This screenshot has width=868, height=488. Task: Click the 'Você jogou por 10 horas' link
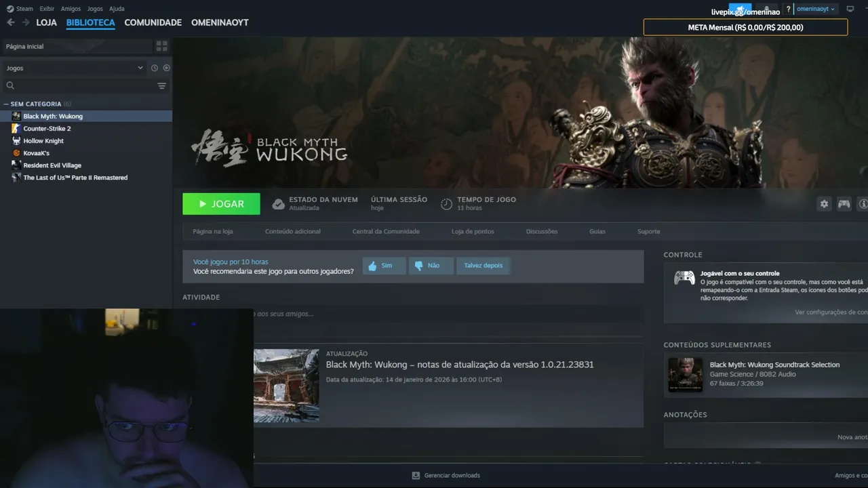click(x=231, y=262)
